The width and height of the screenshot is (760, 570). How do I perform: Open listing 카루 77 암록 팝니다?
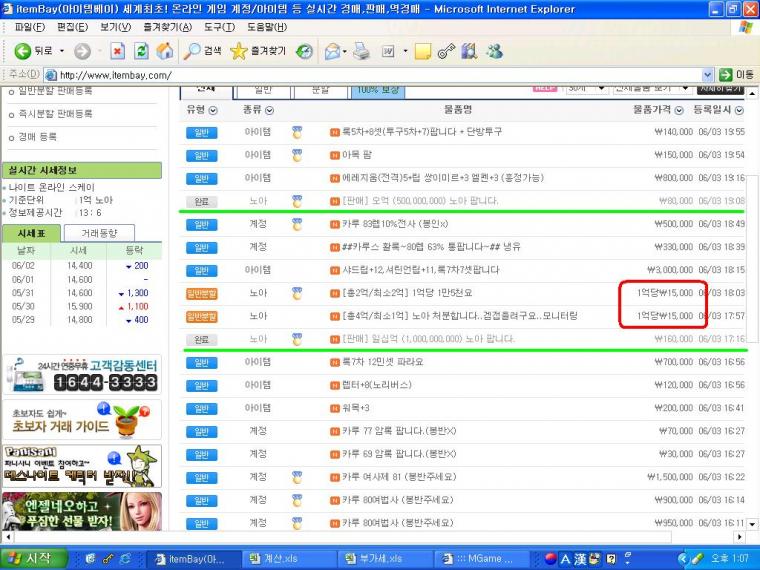click(x=399, y=431)
